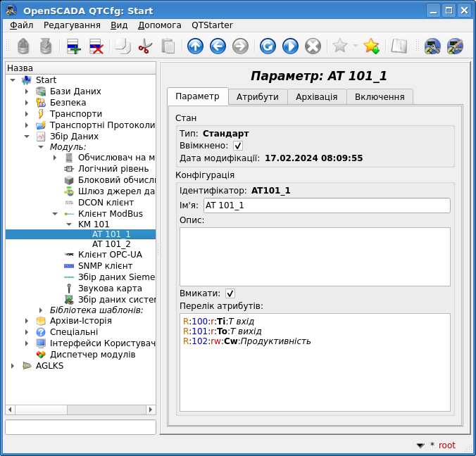The width and height of the screenshot is (476, 456).
Task: Navigate back with left arrow icon
Action: pos(218,46)
